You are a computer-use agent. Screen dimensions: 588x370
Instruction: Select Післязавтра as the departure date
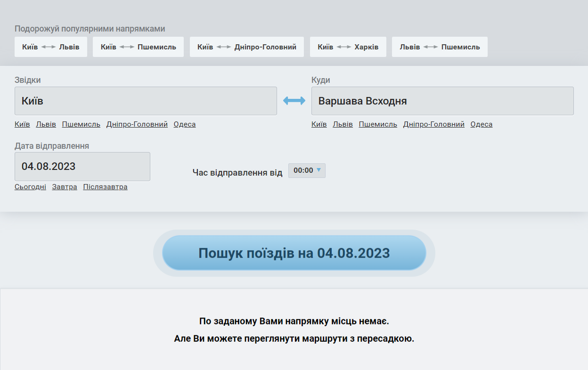point(105,186)
